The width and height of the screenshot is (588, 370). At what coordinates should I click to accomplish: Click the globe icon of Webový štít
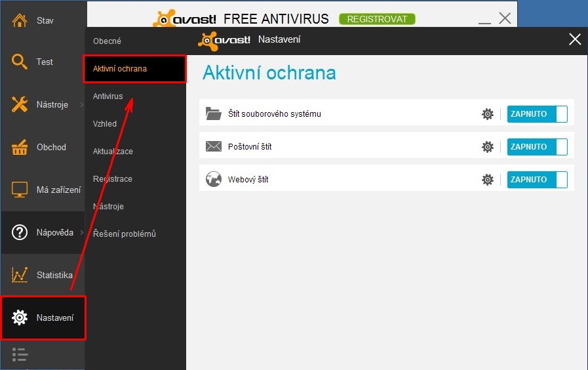(214, 179)
